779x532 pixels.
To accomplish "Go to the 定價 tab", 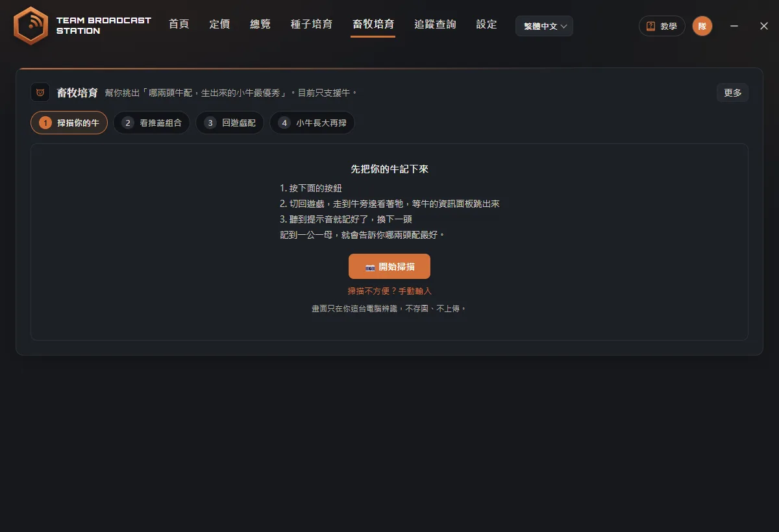I will coord(219,25).
